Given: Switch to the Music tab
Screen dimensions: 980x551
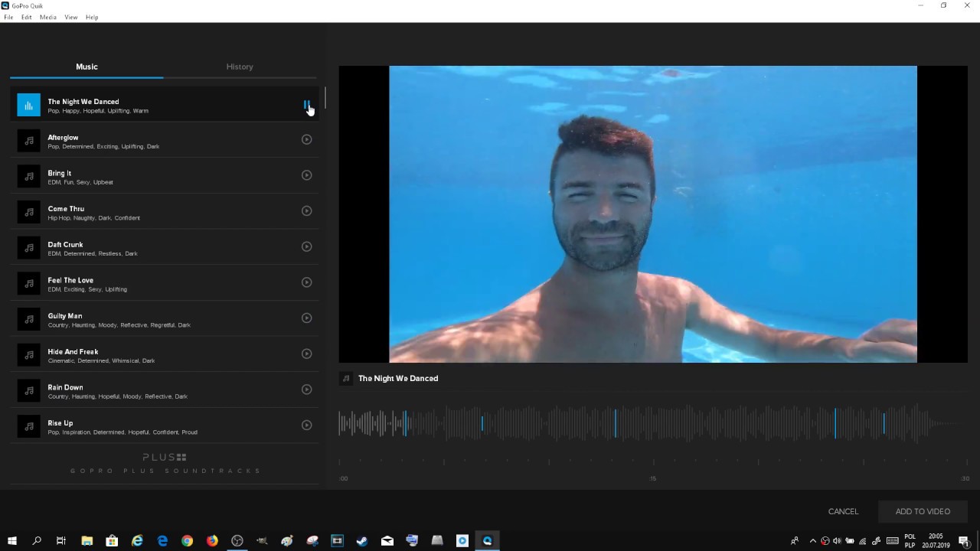Looking at the screenshot, I should [87, 67].
